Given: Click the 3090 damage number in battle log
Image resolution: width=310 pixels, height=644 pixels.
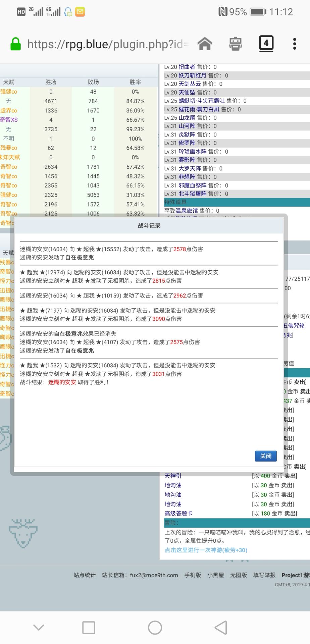Looking at the screenshot, I should (x=159, y=319).
